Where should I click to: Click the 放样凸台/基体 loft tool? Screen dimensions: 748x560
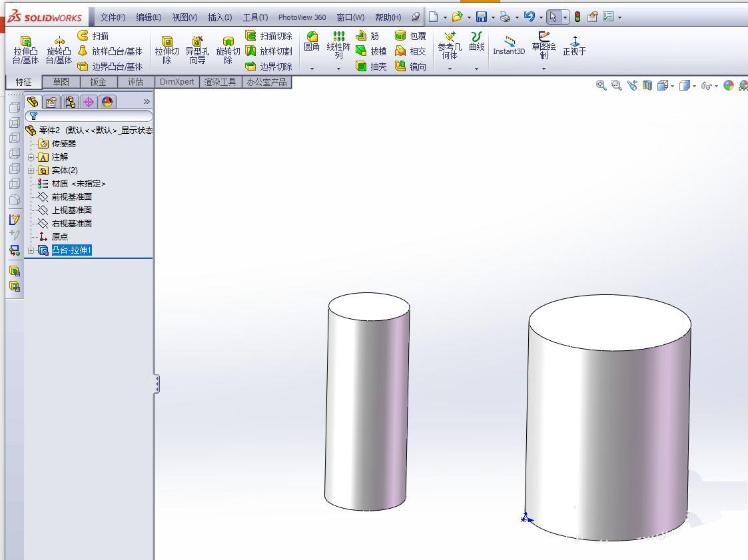110,51
